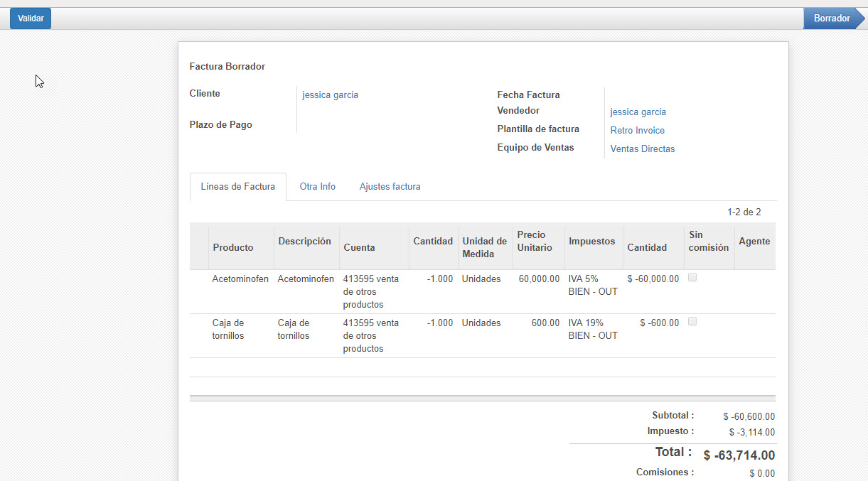Switch to the Líneas de Factura tab
This screenshot has height=481, width=868.
click(237, 187)
